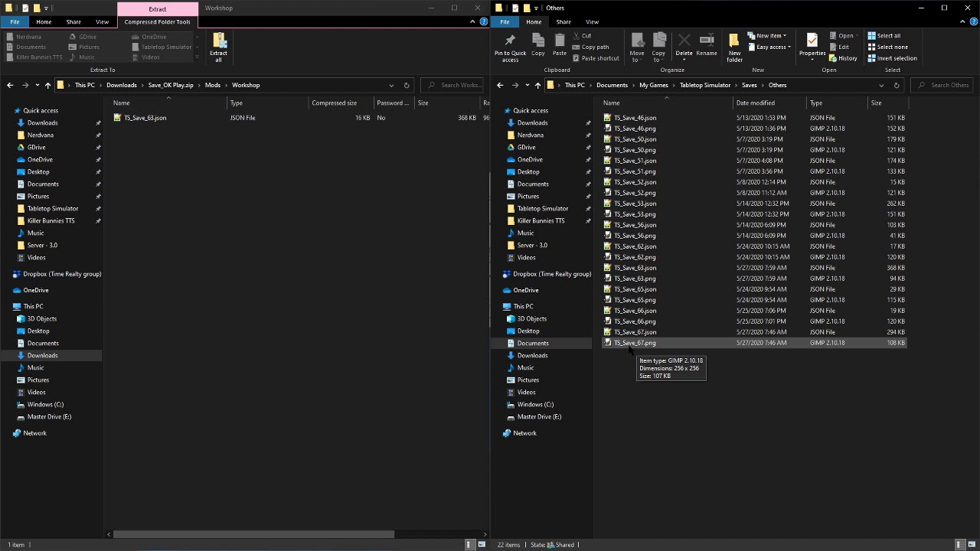Select TS_Save_63.json in the zip window
980x551 pixels.
pos(145,118)
